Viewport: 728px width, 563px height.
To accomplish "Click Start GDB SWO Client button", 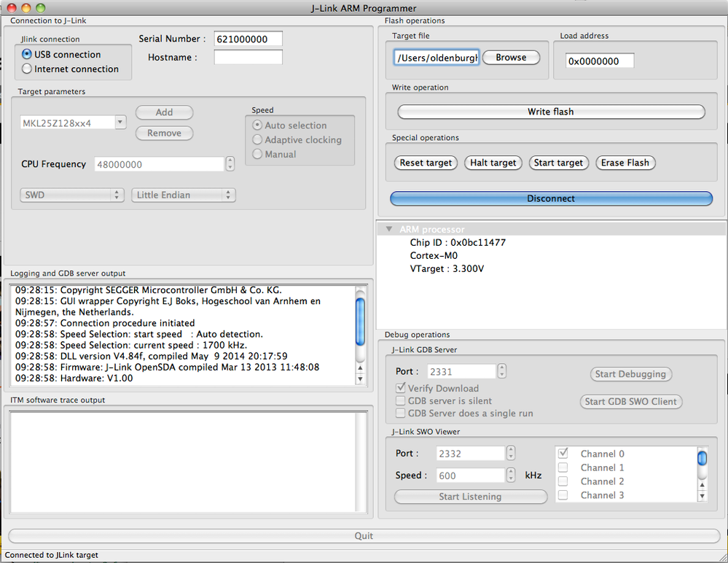I will coord(630,401).
